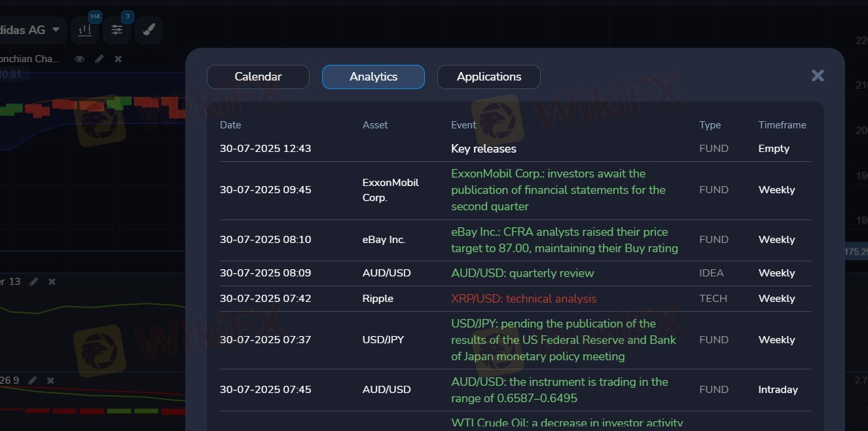Click the date 30-07-2025 07:37
868x431 pixels.
point(266,340)
